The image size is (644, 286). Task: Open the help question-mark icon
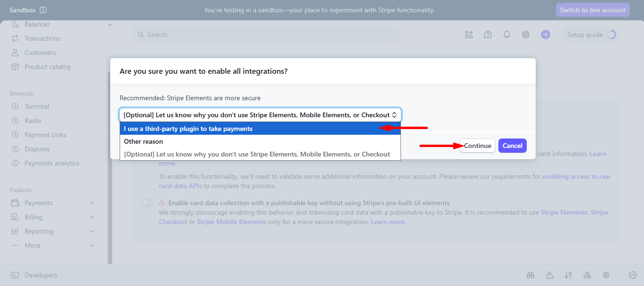487,34
